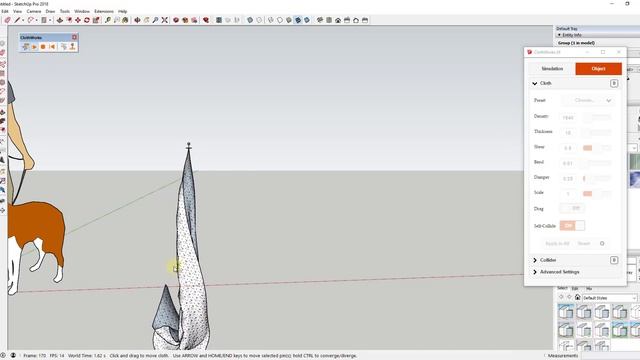Click the styles forward arrow icon
The image size is (640, 360).
pos(569,297)
